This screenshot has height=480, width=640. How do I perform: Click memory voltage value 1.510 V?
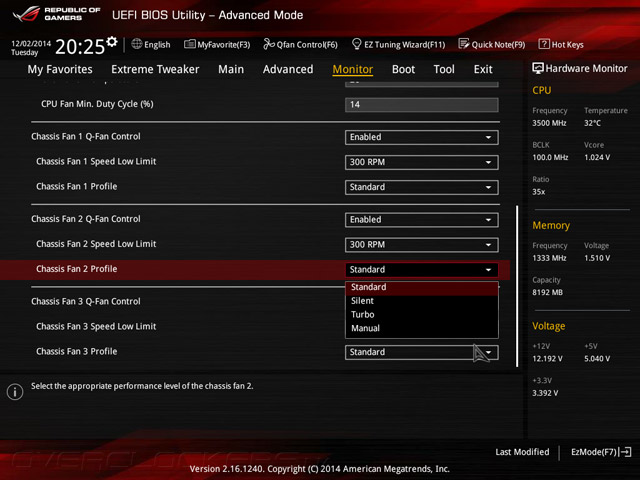pos(597,258)
